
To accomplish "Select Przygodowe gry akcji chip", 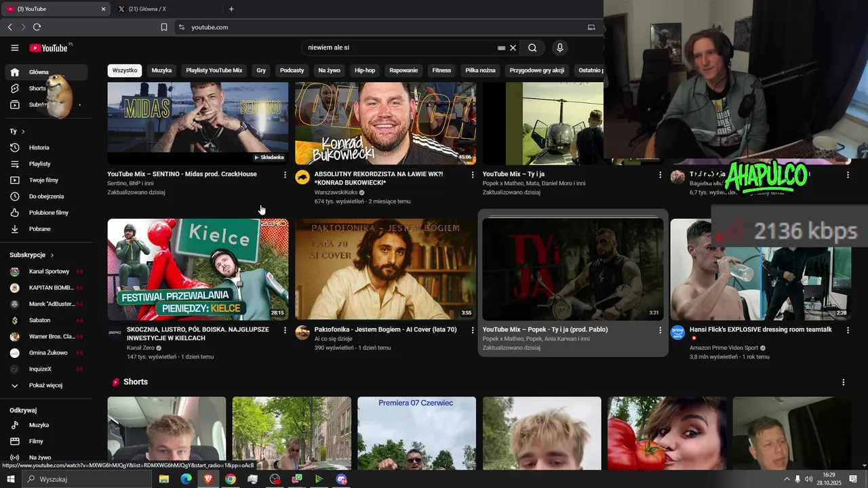I will click(537, 70).
